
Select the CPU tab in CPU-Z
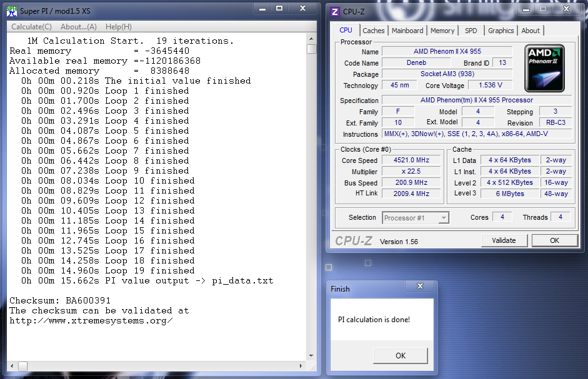click(x=346, y=30)
